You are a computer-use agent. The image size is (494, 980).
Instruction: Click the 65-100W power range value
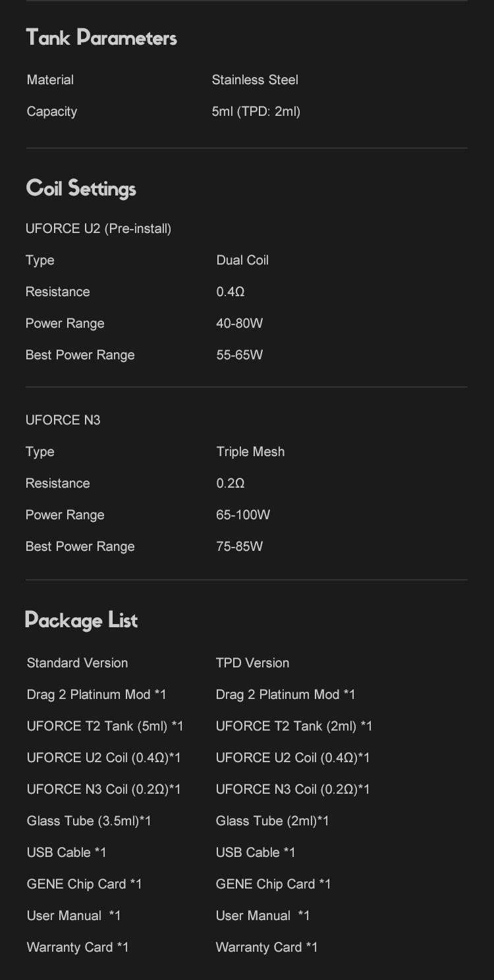(243, 515)
